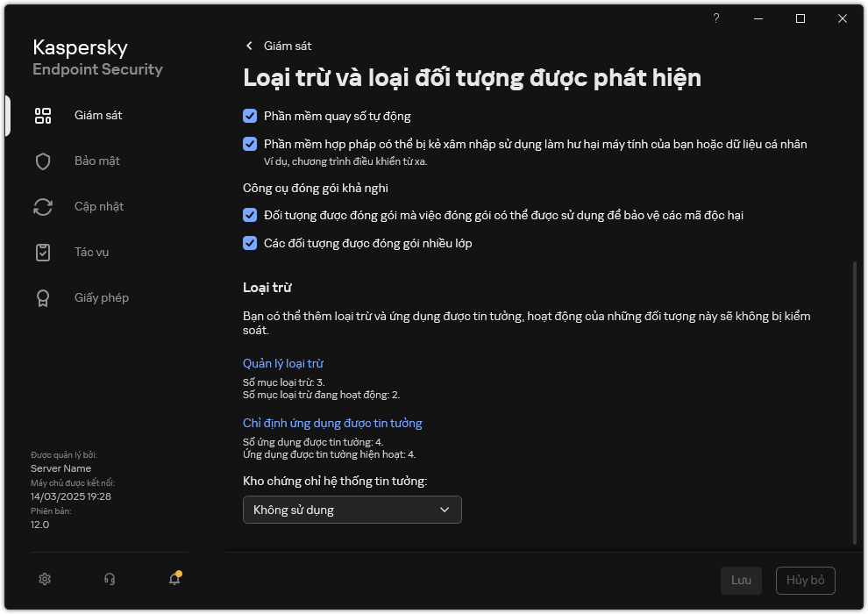Open notifications via the bell icon
The image size is (868, 614).
[x=174, y=579]
